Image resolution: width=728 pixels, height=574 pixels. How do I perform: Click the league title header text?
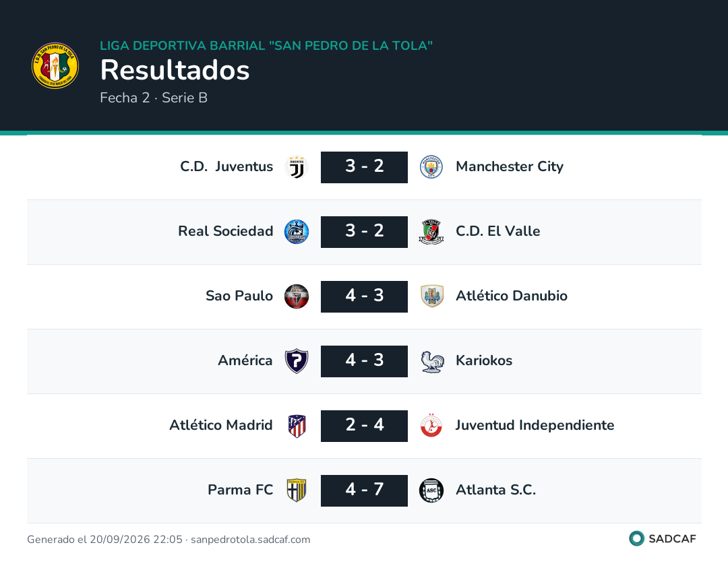pos(266,45)
